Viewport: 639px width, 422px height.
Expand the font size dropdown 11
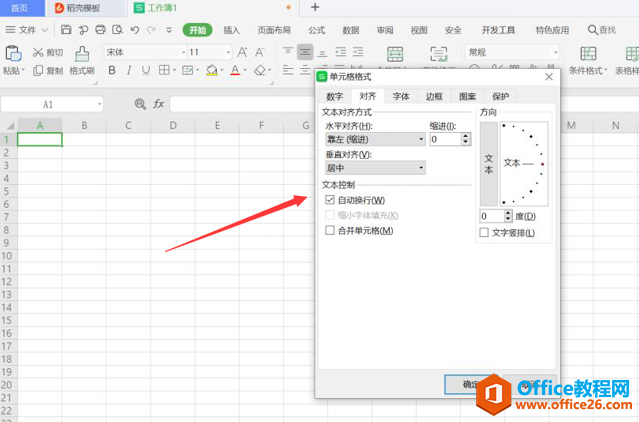[x=228, y=52]
